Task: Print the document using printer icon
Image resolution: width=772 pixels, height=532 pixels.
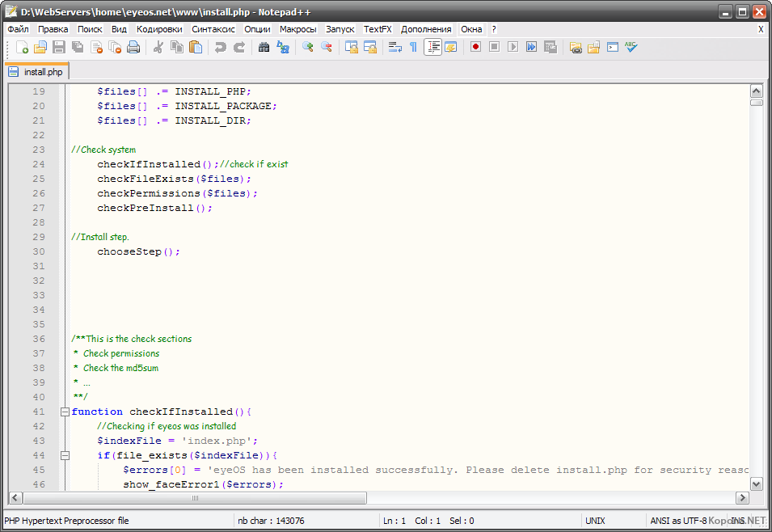Action: pyautogui.click(x=133, y=47)
